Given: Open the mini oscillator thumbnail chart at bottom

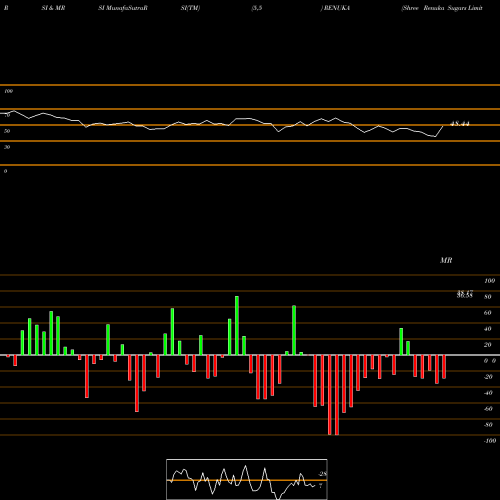Looking at the screenshot, I should point(247,479).
